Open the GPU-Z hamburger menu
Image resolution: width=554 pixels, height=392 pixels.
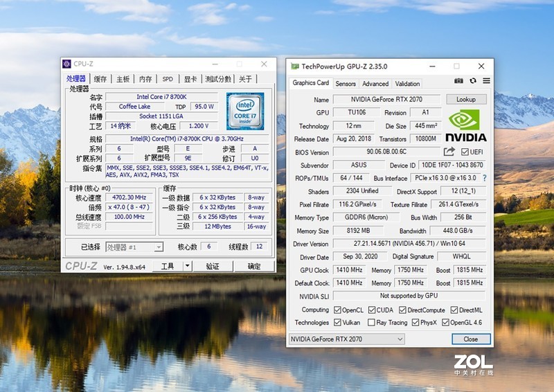click(486, 80)
